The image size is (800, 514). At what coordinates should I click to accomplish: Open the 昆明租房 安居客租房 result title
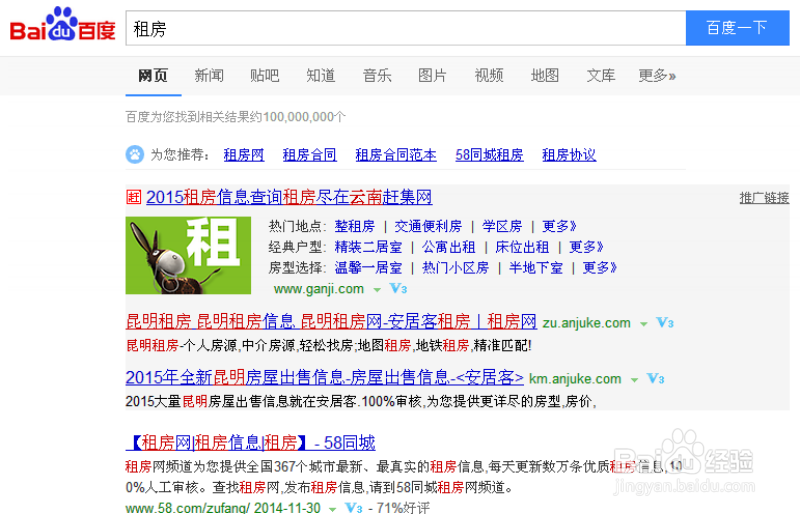tap(331, 322)
